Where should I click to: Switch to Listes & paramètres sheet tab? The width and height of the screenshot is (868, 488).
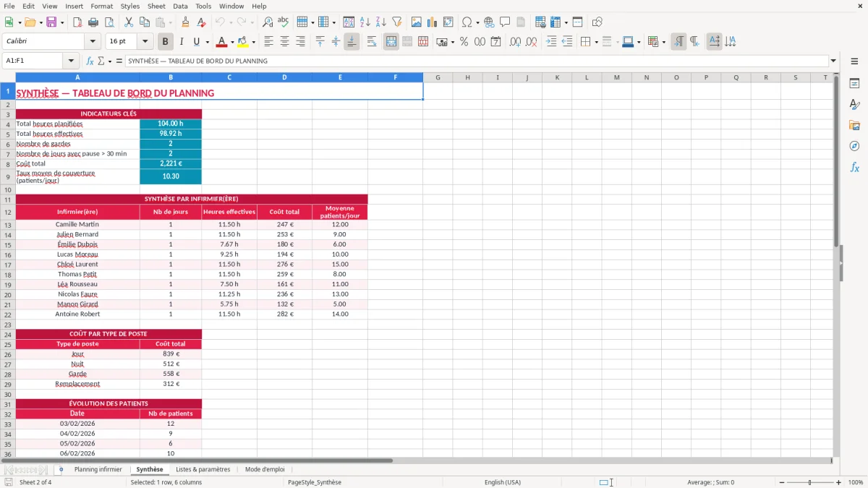click(x=203, y=470)
